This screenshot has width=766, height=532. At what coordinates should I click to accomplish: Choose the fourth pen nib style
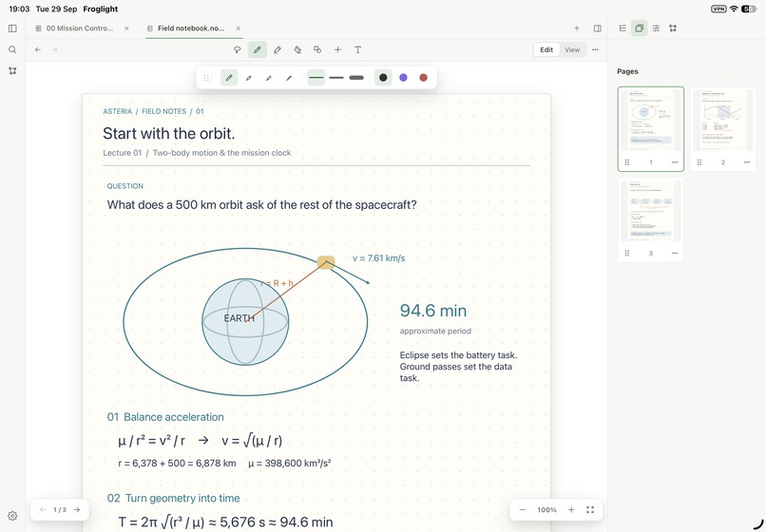point(289,78)
